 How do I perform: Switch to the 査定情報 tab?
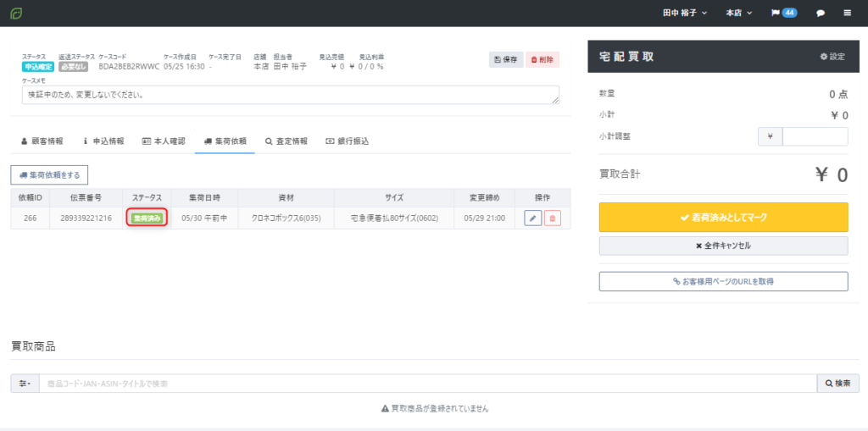pyautogui.click(x=287, y=141)
